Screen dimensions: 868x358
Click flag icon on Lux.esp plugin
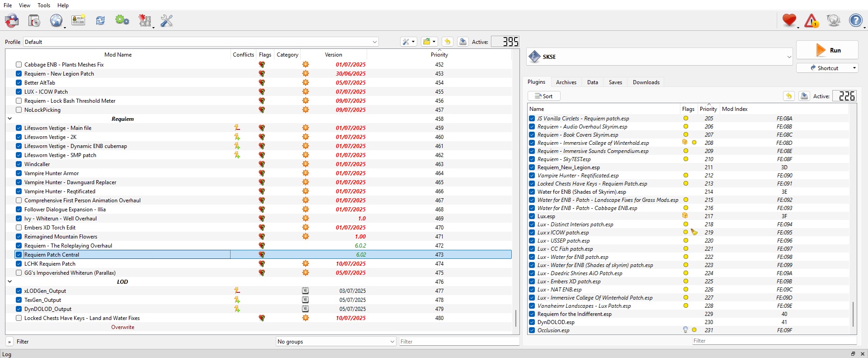pos(685,216)
